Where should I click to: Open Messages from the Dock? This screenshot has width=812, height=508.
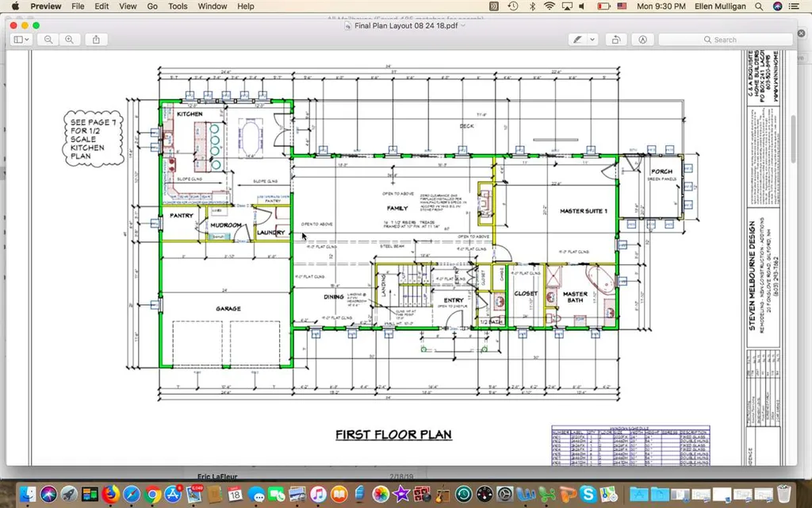click(x=256, y=494)
